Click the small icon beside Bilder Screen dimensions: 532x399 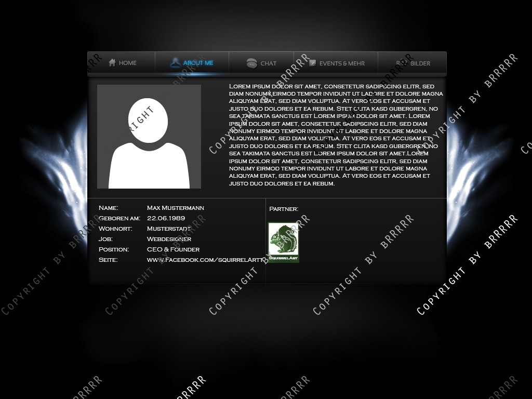tap(401, 63)
